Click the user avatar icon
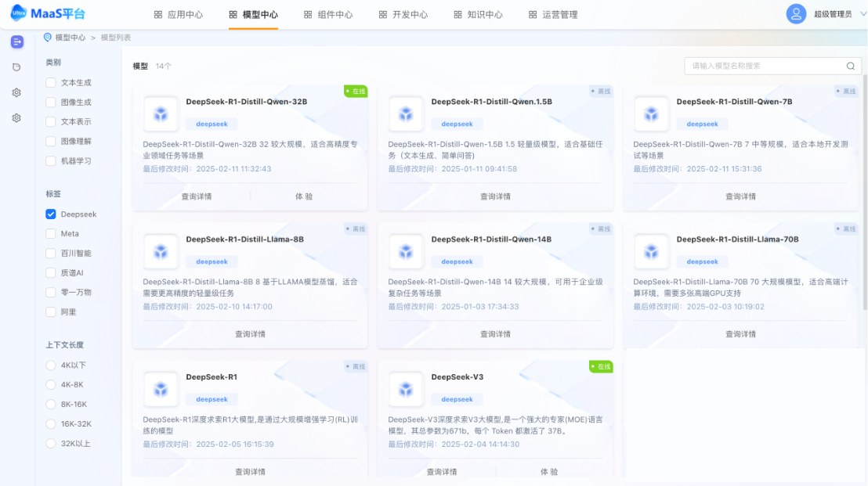Viewport: 868px width, 486px height. [796, 14]
